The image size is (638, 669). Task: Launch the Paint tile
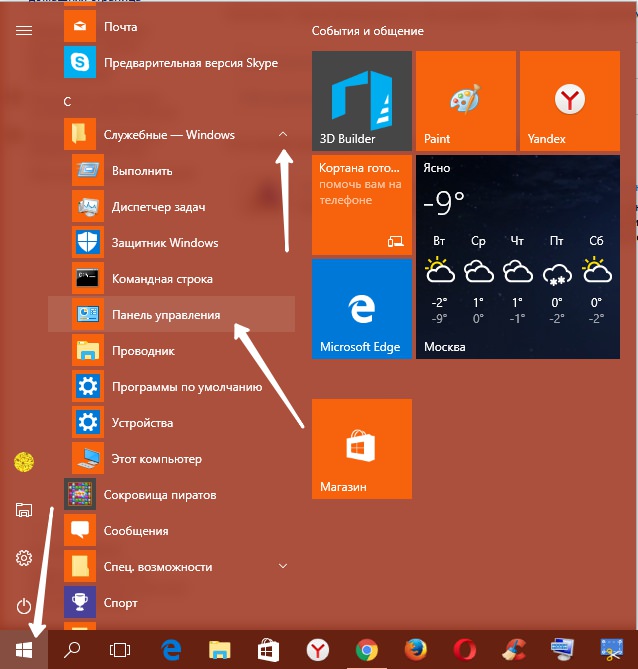click(465, 100)
